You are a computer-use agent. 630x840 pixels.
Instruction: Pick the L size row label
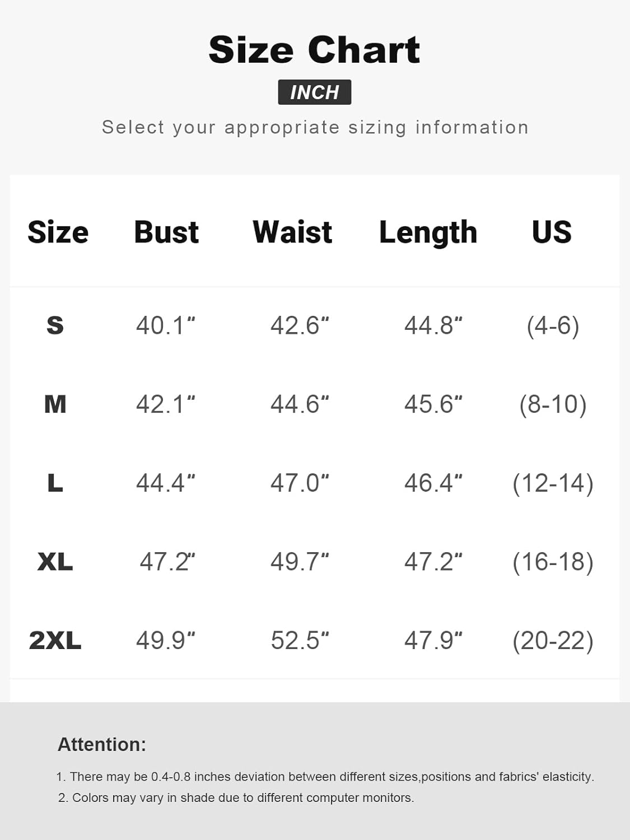55,483
